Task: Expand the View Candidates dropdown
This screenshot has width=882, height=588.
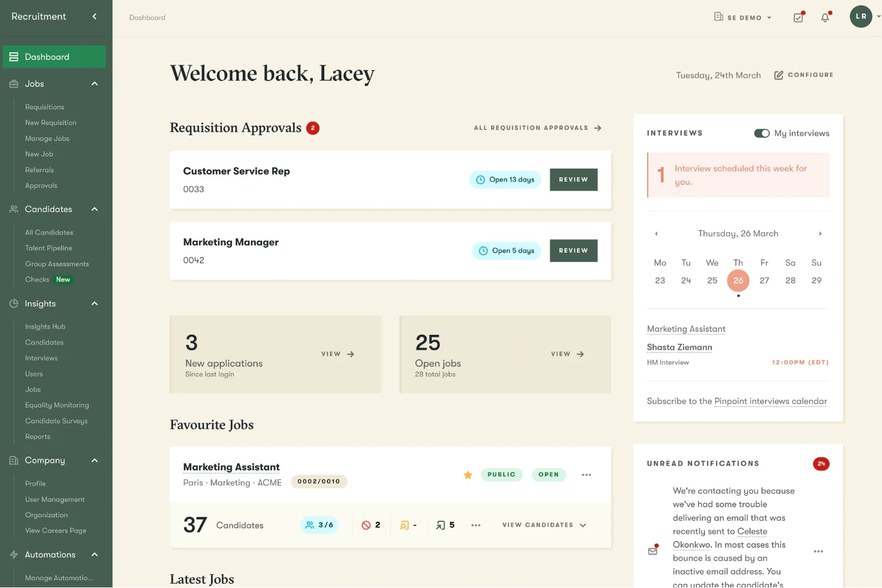Action: (x=544, y=525)
